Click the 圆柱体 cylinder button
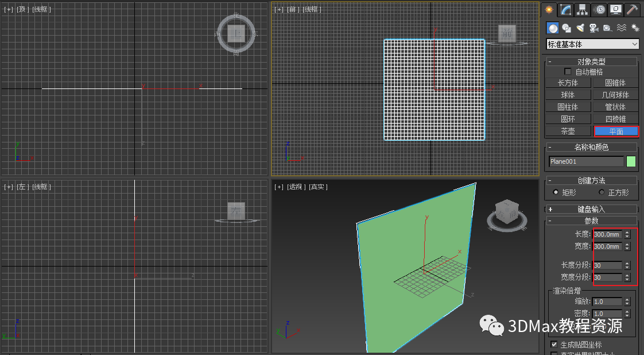 [x=568, y=107]
